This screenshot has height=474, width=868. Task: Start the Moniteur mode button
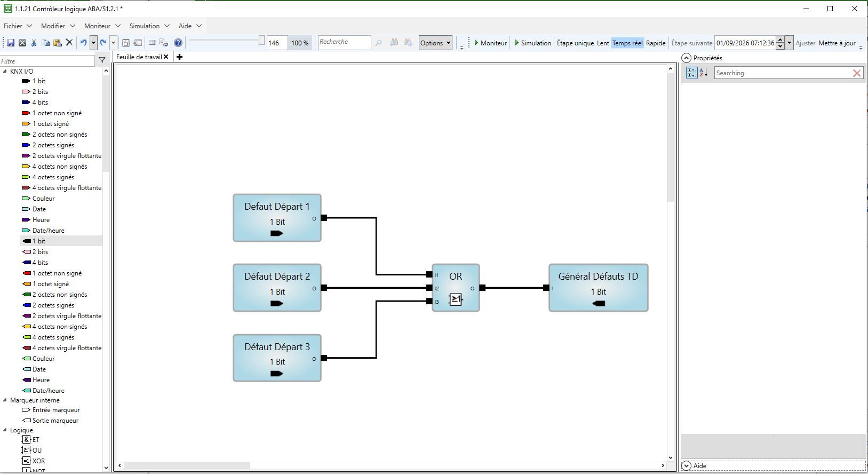[x=490, y=43]
